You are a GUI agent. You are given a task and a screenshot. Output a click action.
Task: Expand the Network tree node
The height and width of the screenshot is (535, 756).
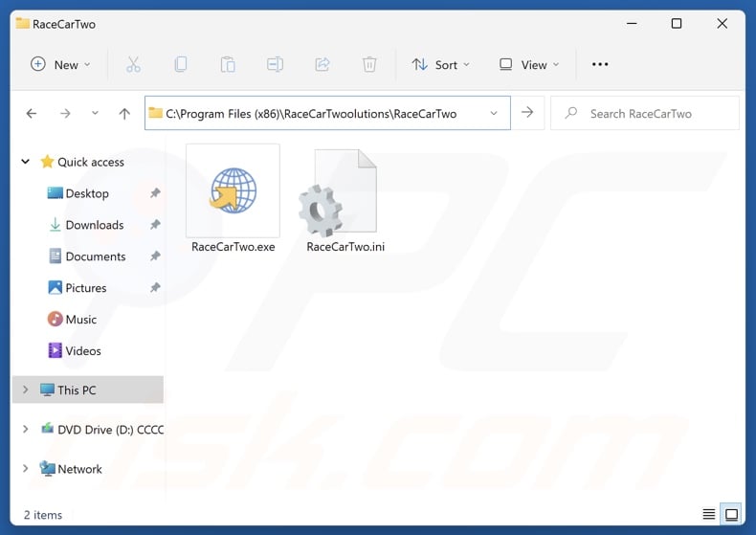coord(26,469)
